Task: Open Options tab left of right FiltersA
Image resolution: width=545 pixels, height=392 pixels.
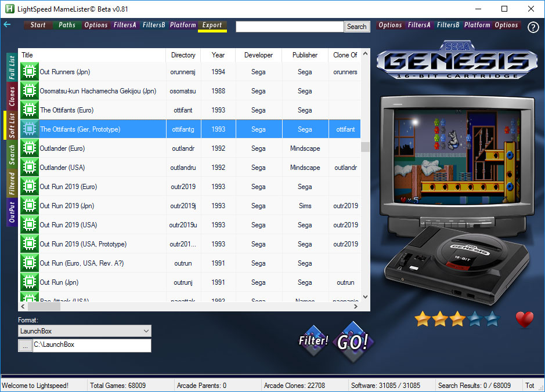Action: click(x=390, y=25)
